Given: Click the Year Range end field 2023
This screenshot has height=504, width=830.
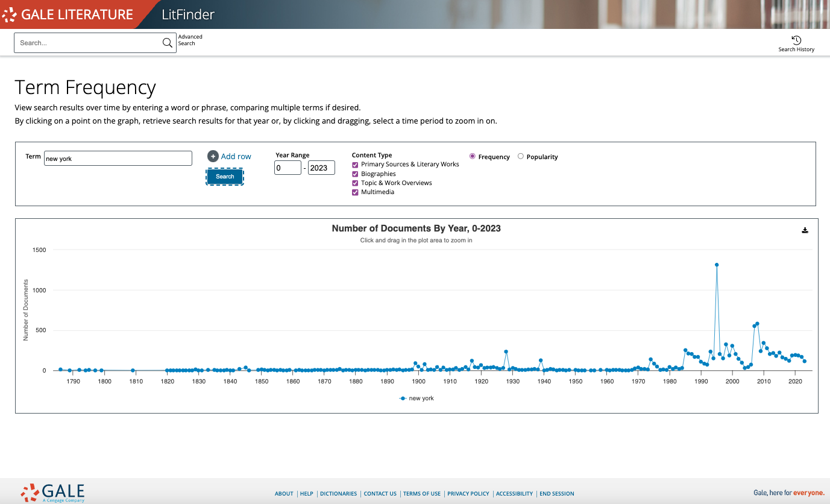Looking at the screenshot, I should pyautogui.click(x=321, y=168).
